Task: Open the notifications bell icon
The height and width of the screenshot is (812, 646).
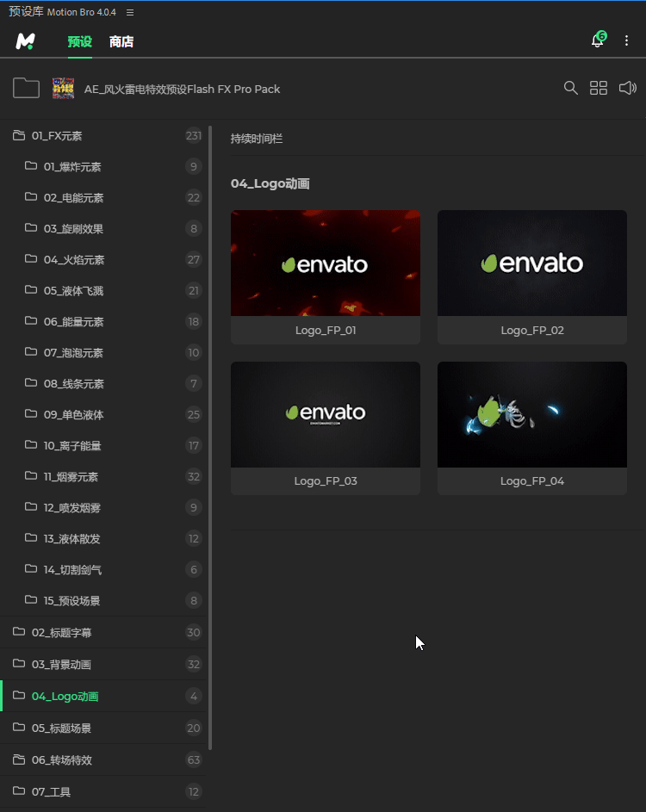Action: 598,40
